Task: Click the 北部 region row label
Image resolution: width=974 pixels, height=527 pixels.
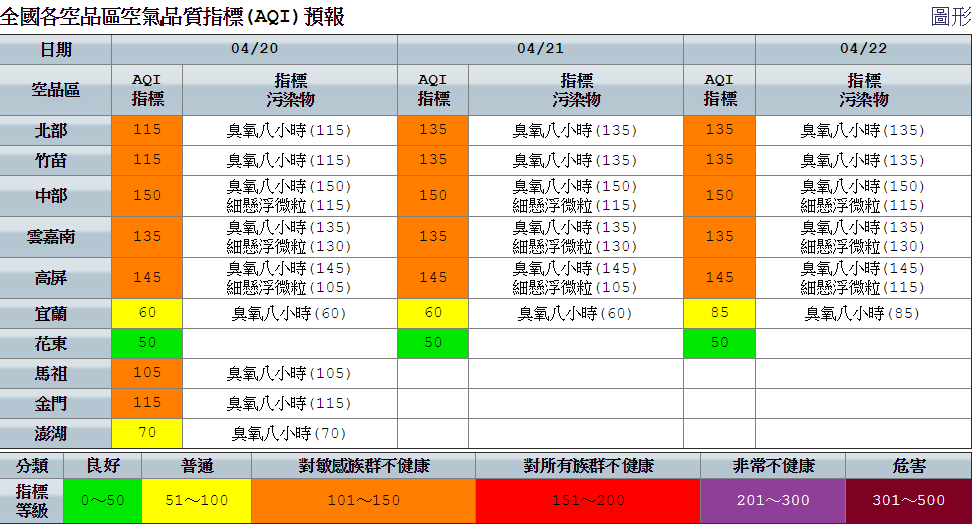Action: pyautogui.click(x=55, y=131)
